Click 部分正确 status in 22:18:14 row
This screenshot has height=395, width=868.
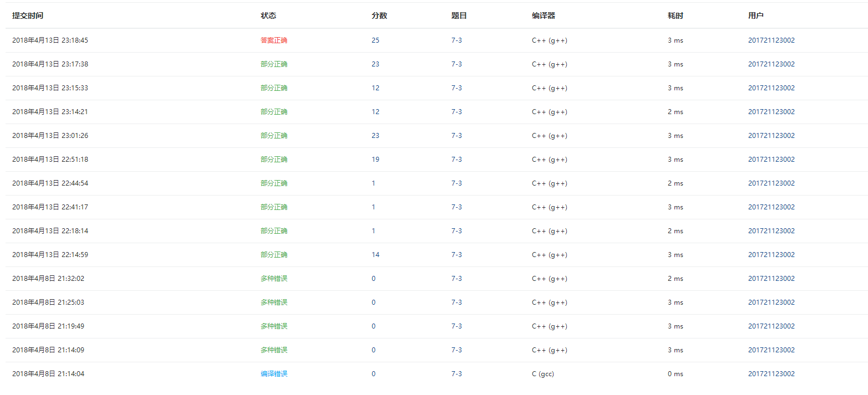click(x=274, y=231)
